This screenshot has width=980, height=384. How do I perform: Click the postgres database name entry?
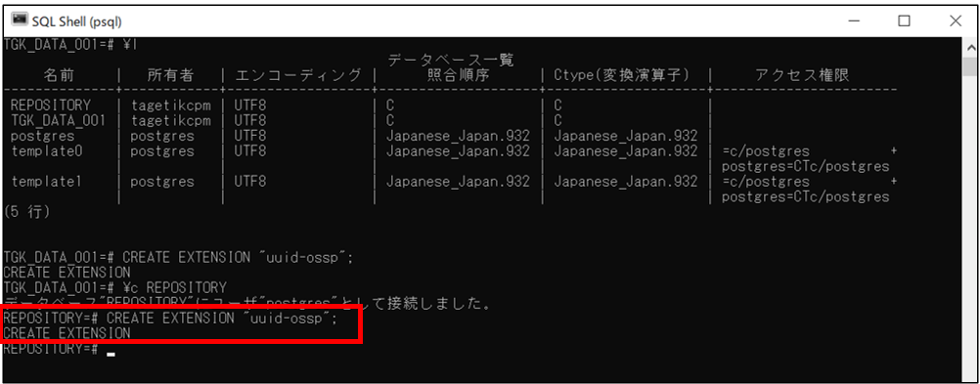42,136
